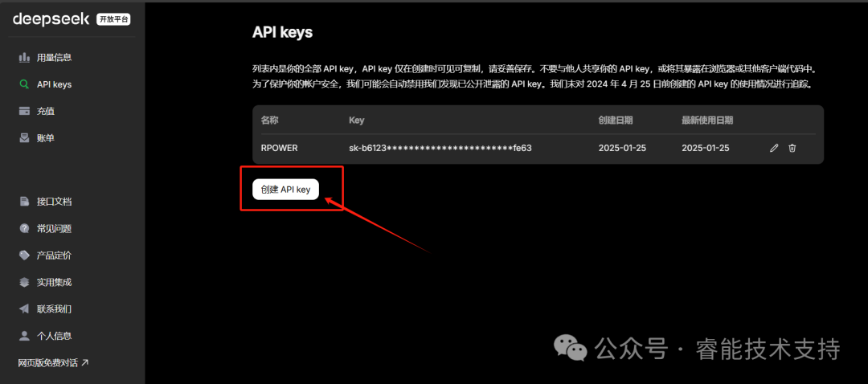868x384 pixels.
Task: Open 实用集成 link
Action: tap(55, 282)
